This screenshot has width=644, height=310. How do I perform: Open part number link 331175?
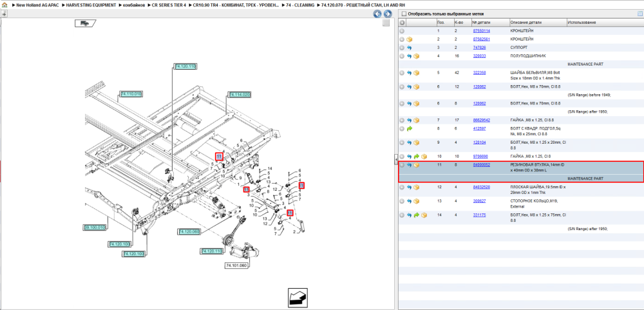click(480, 215)
